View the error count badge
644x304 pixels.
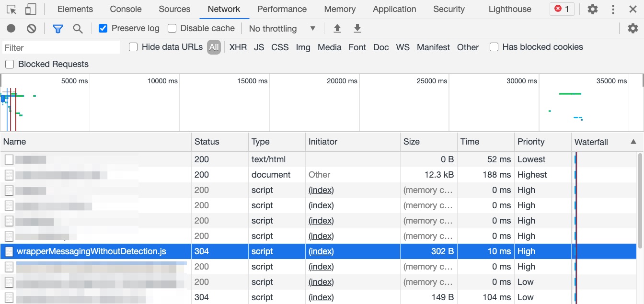tap(562, 9)
